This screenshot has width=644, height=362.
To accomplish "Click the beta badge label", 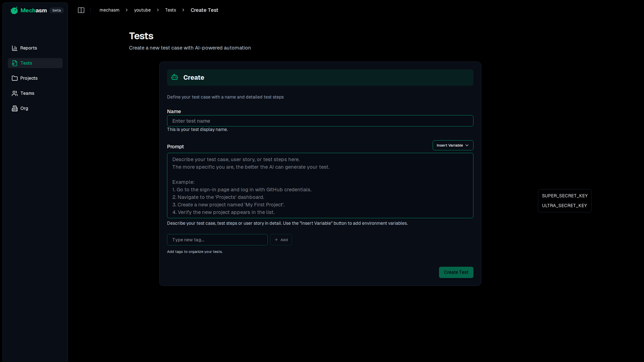I will (57, 10).
